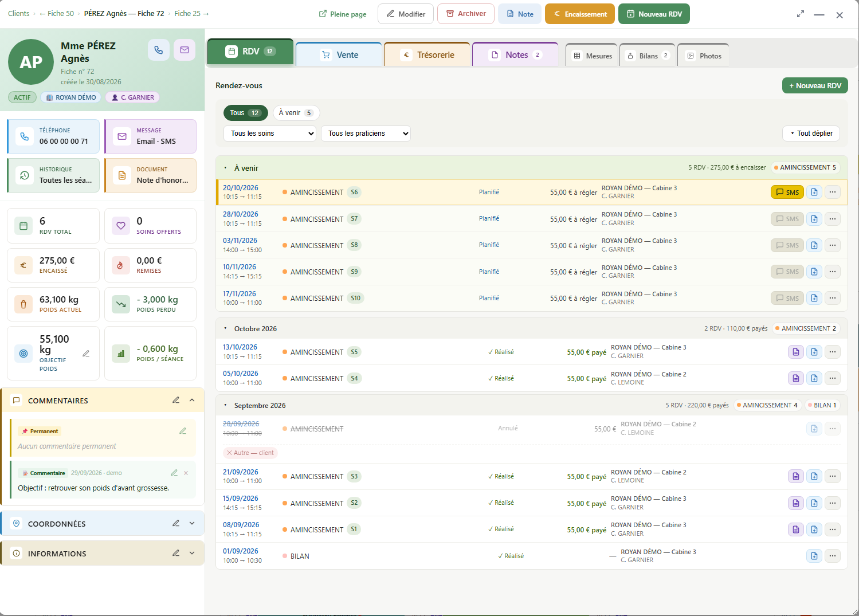Collapse the Septembre 2026 group

225,406
